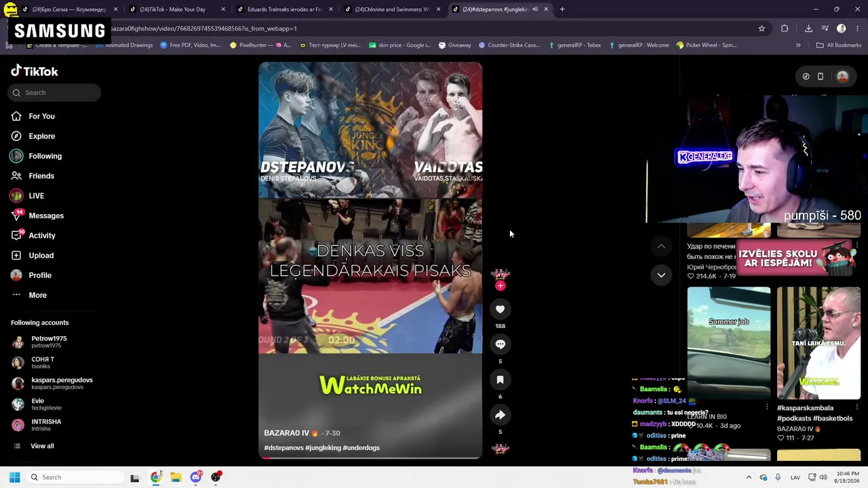Viewport: 868px width, 488px height.
Task: Open the #kasparskambala podcast video thumbnail
Action: tap(818, 342)
